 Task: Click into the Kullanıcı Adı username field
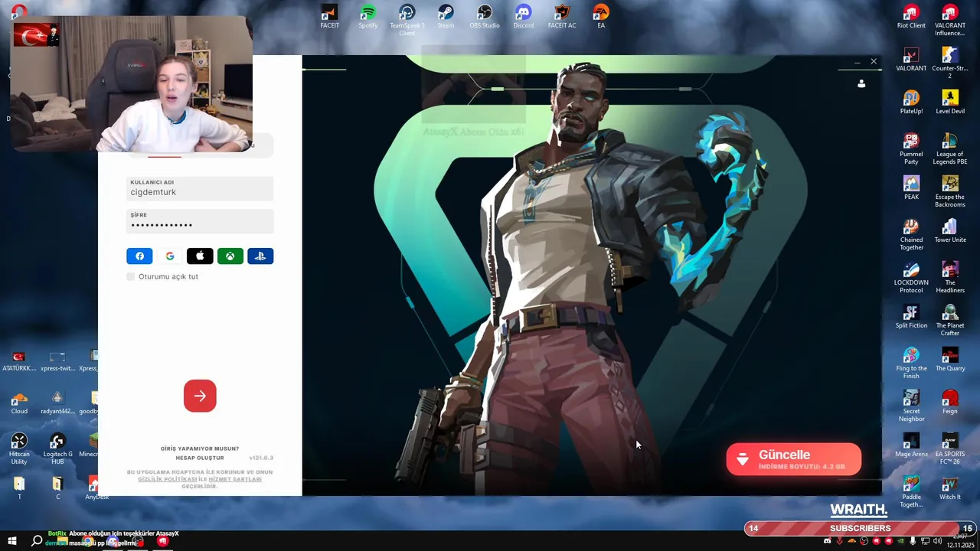click(200, 188)
